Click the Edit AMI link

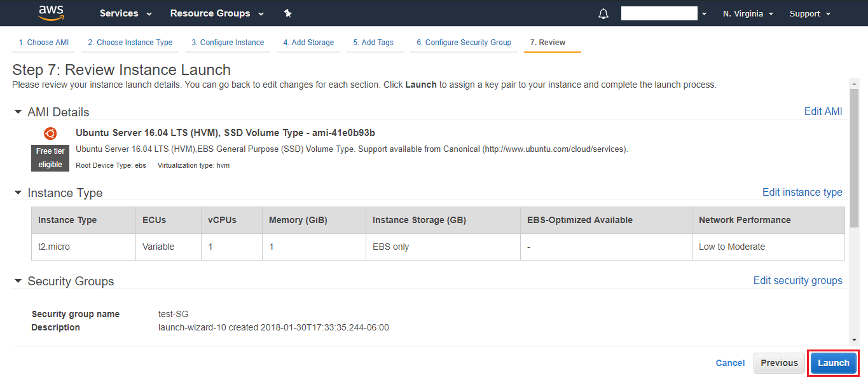point(823,111)
